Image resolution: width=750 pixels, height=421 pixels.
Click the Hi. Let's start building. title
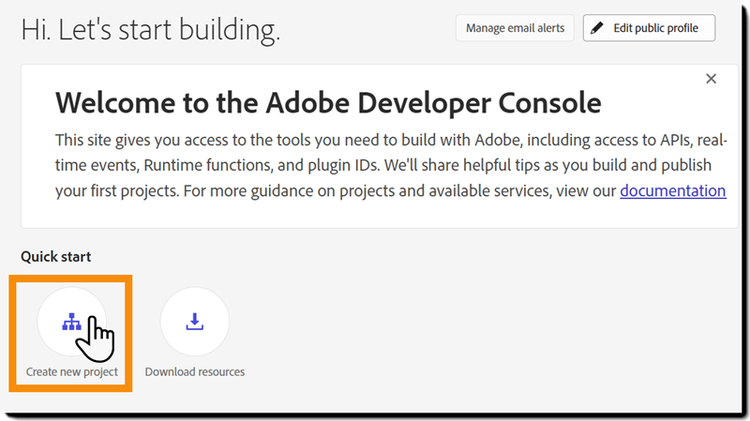[150, 30]
